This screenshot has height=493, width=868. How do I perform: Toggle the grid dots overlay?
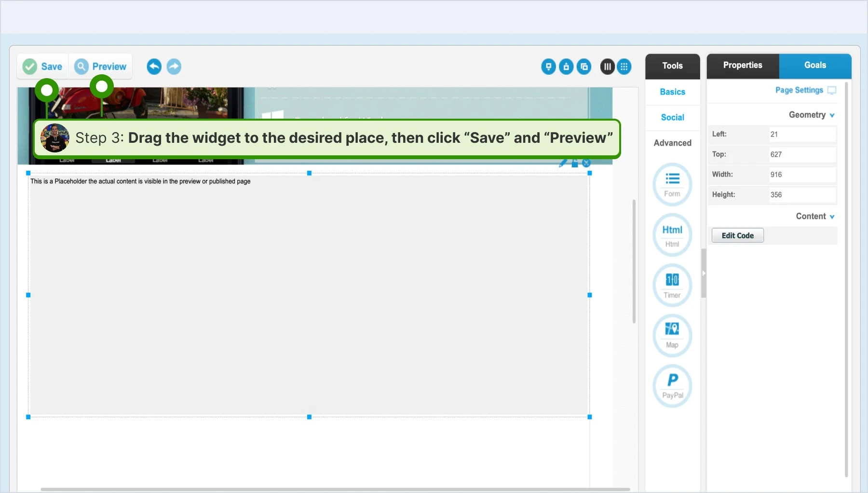click(x=624, y=67)
